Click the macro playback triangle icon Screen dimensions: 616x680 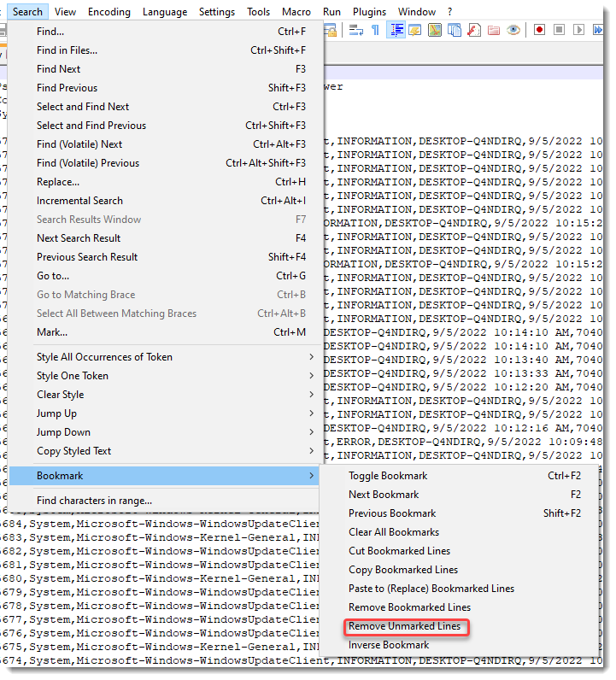[579, 30]
